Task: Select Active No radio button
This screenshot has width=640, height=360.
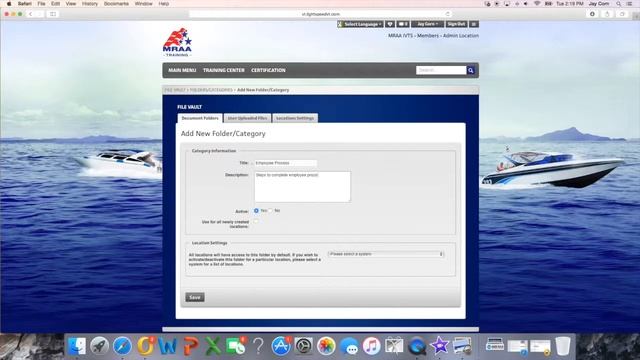Action: click(270, 211)
